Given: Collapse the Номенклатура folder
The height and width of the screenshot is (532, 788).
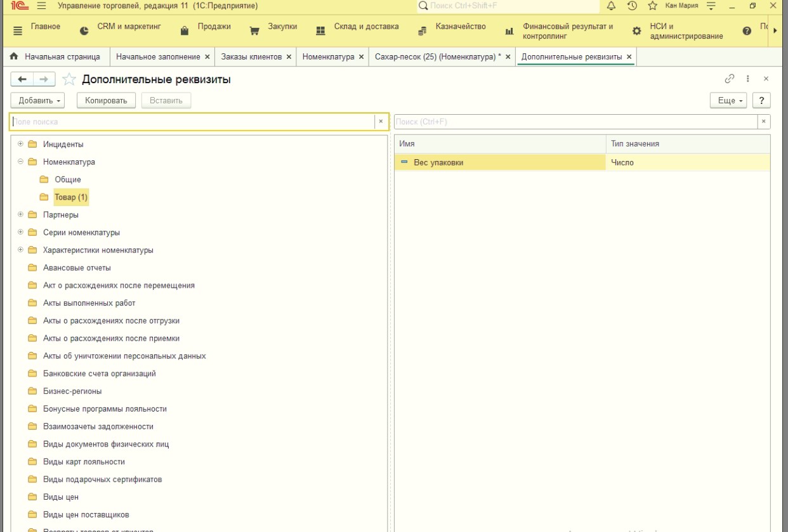Looking at the screenshot, I should tap(21, 162).
